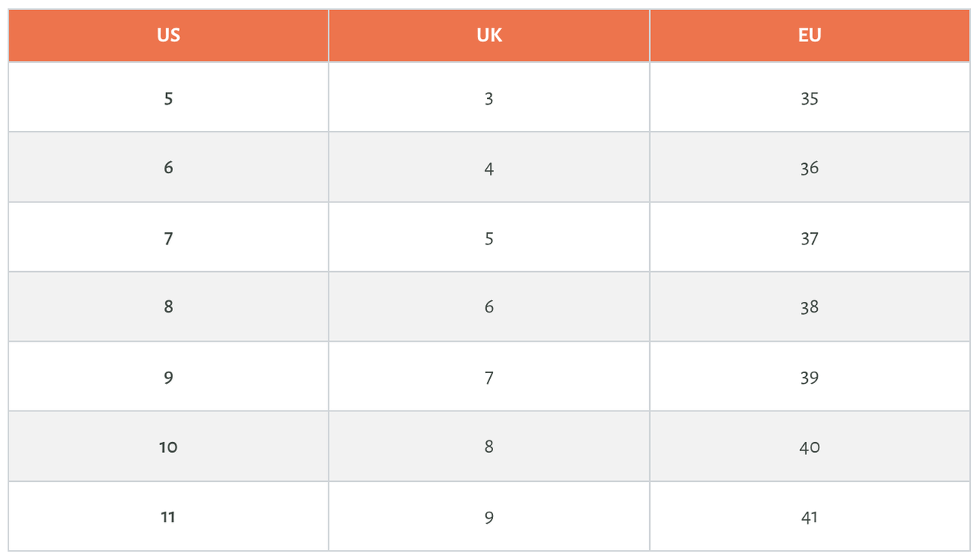The height and width of the screenshot is (560, 980).
Task: Click EU size 39 cell
Action: pos(810,377)
